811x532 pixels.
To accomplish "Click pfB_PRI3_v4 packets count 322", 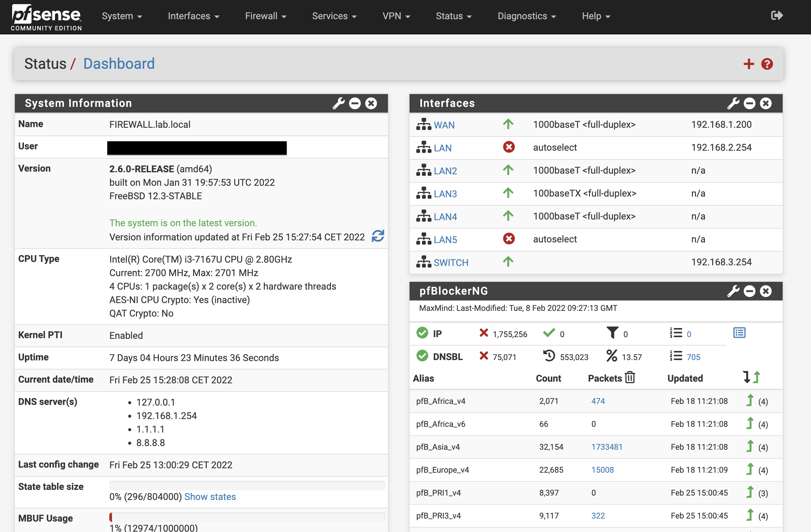I will (x=598, y=516).
